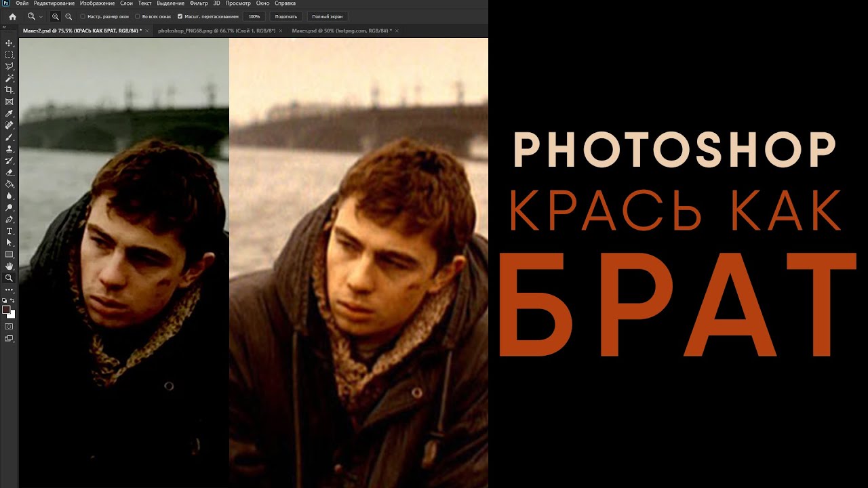
Task: Select the Hand tool
Action: [9, 266]
